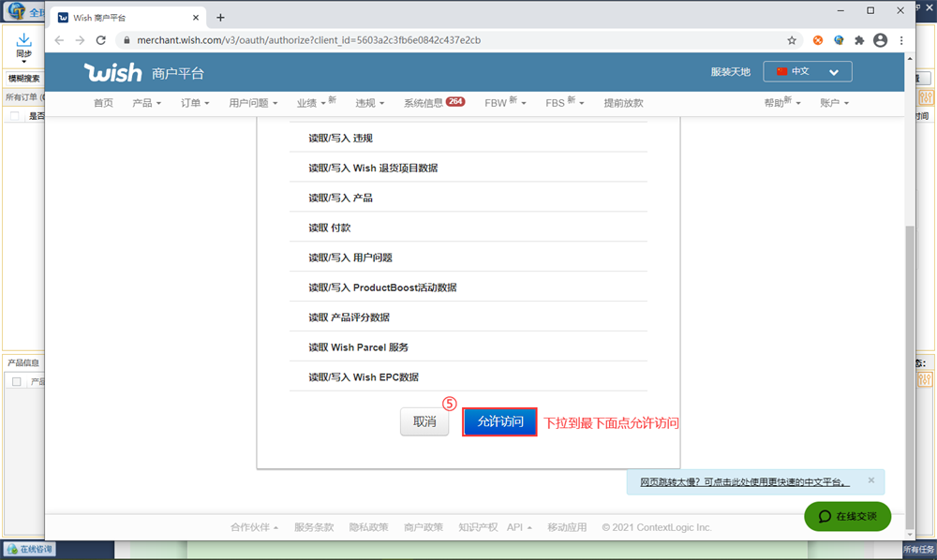Click 网页跳转太慢 faster platform link
This screenshot has width=937, height=560.
745,481
